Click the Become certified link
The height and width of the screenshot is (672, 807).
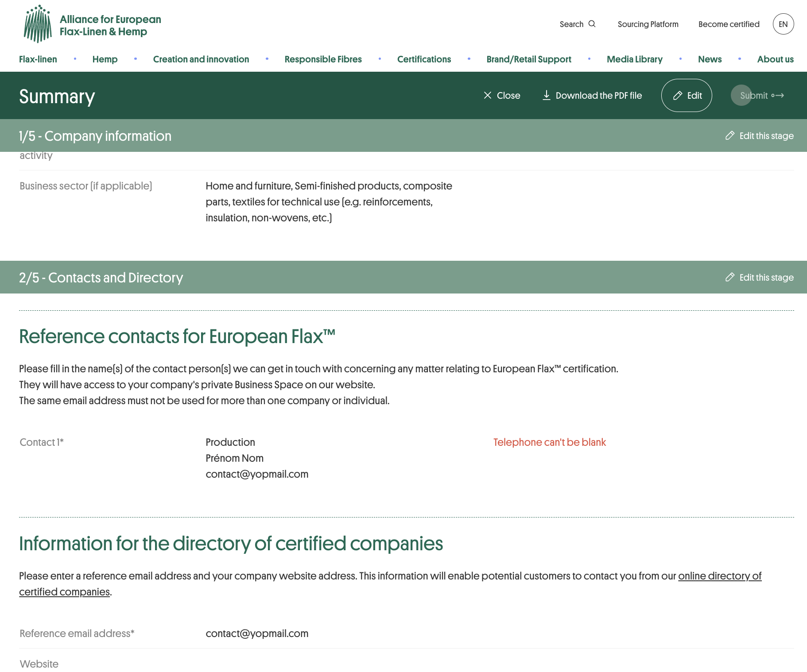click(x=729, y=24)
